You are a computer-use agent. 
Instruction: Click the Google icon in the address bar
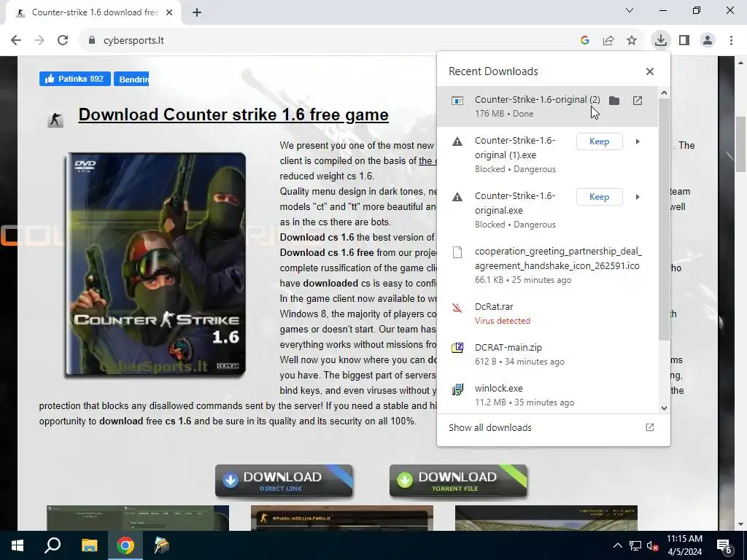pyautogui.click(x=585, y=41)
